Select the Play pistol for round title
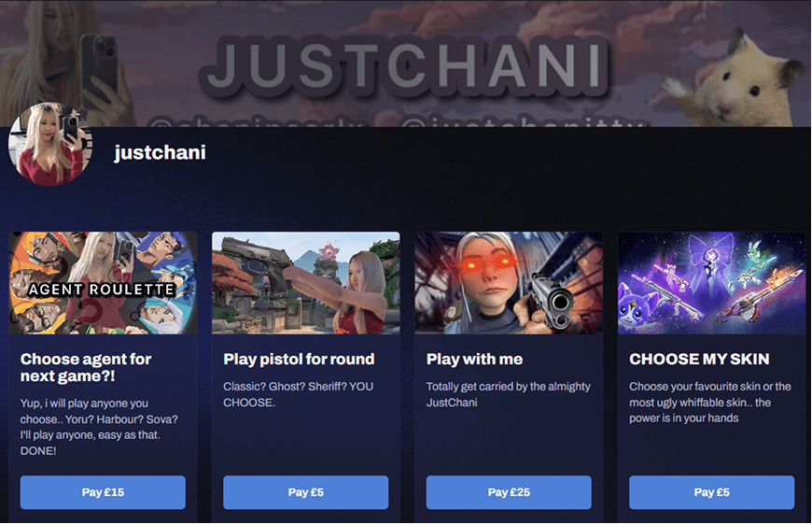Screen dimensions: 812x524 (299, 359)
